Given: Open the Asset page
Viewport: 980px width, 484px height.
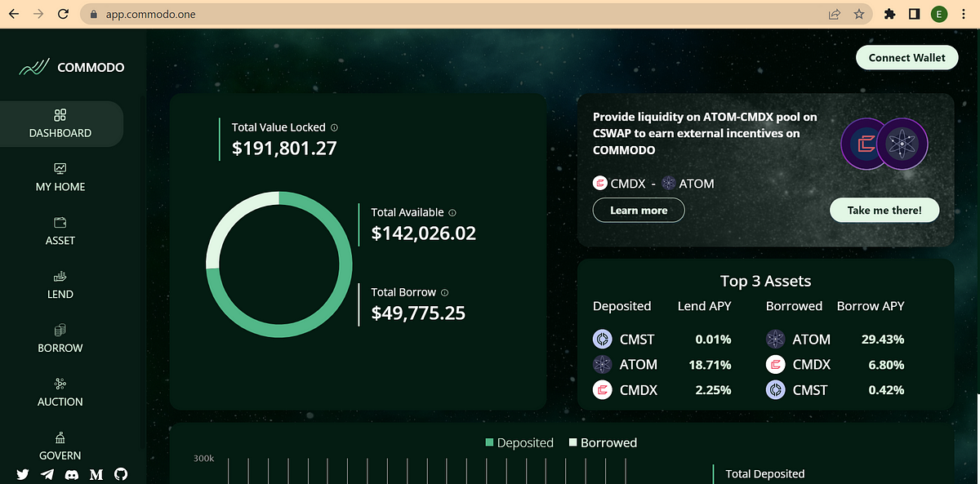Looking at the screenshot, I should coord(60,232).
